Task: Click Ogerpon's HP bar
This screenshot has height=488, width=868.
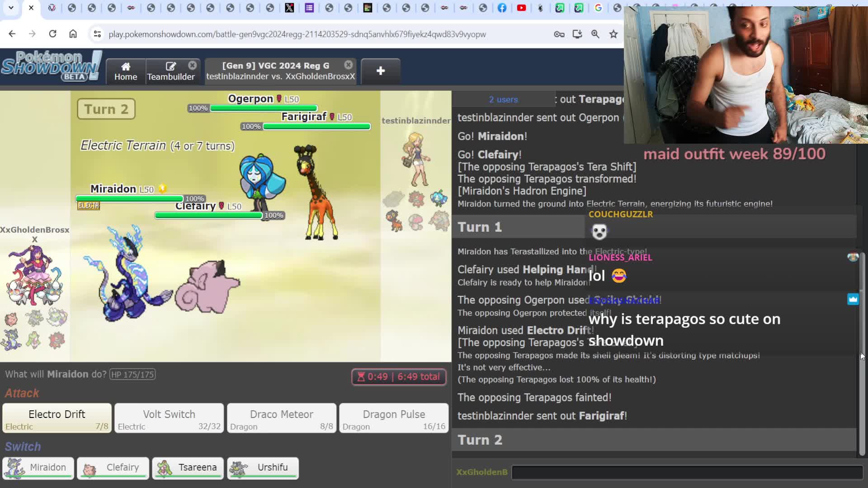Action: click(x=264, y=108)
